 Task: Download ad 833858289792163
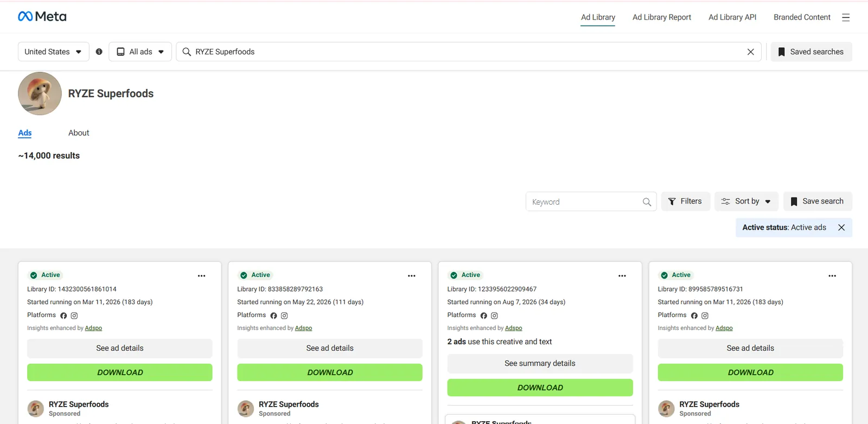coord(330,372)
